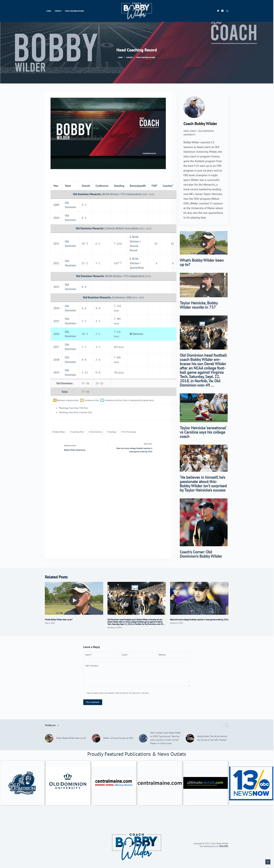Open trending thumbnail for ESPN Sportscenter post
Screen dimensions: 274x868
143,738
